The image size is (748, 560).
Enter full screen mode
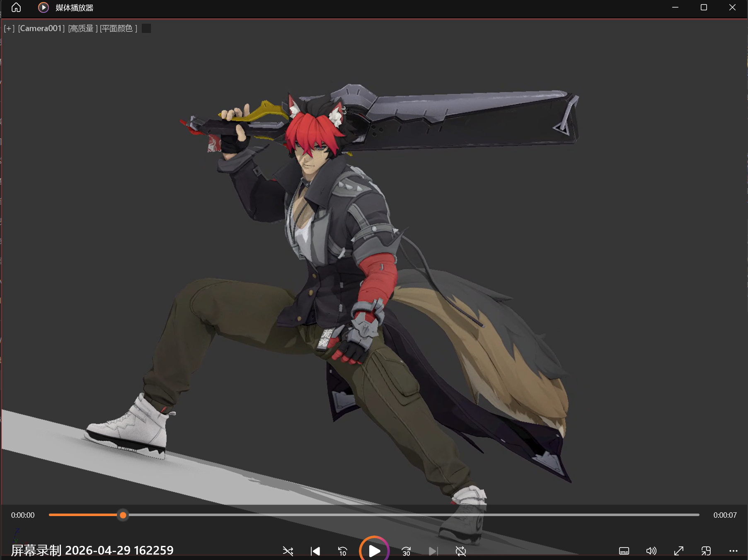click(679, 551)
